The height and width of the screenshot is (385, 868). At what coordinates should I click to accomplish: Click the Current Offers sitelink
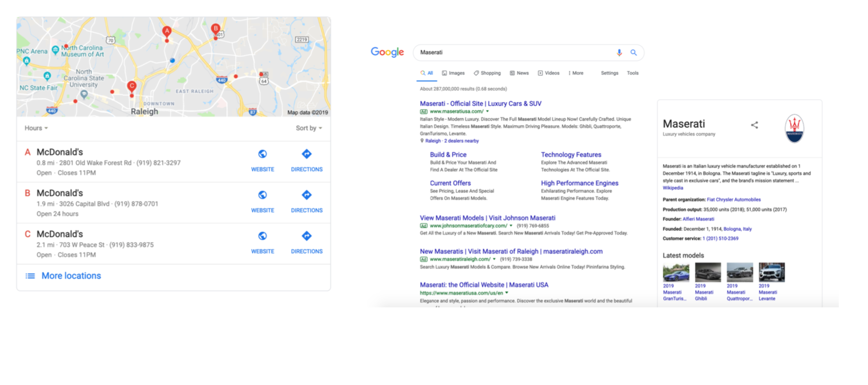pos(450,183)
